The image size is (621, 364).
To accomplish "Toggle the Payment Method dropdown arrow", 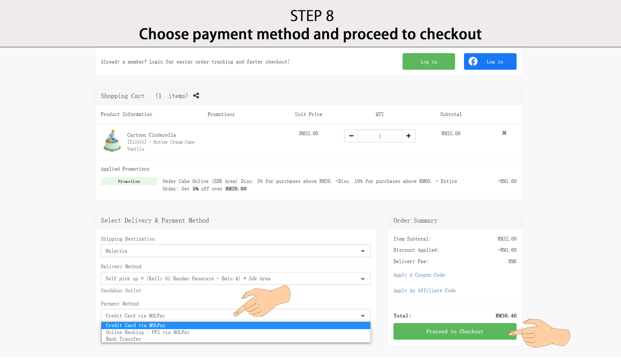I will [x=362, y=316].
